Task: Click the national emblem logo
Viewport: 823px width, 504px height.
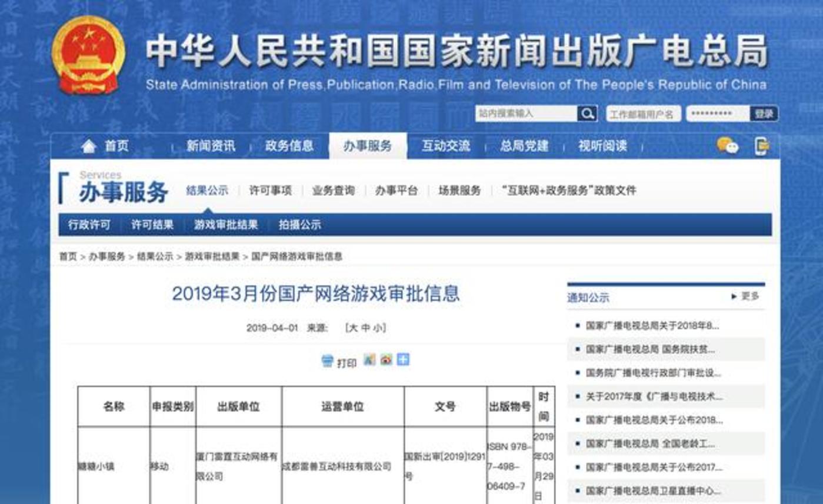Action: coord(88,56)
